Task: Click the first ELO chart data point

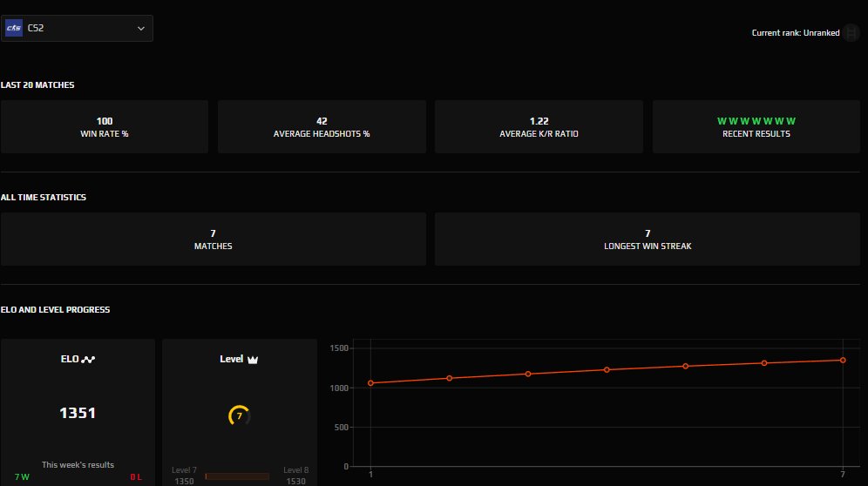Action: point(371,383)
